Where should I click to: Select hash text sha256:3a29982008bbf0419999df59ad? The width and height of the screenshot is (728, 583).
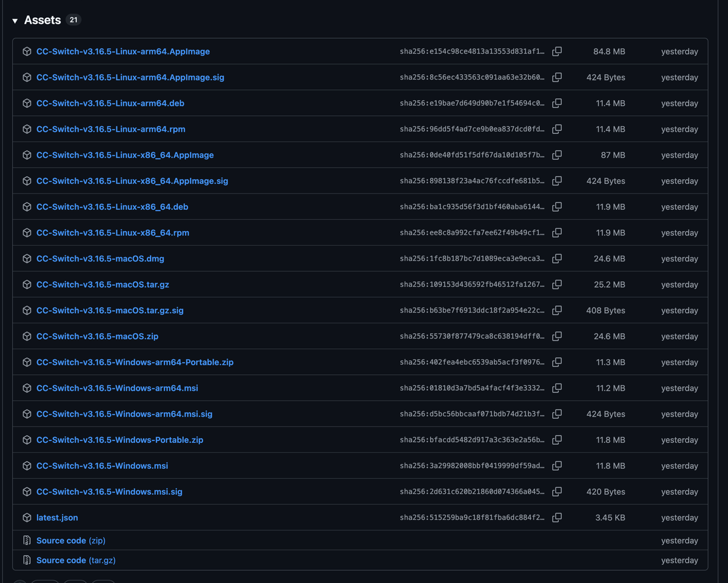coord(472,466)
